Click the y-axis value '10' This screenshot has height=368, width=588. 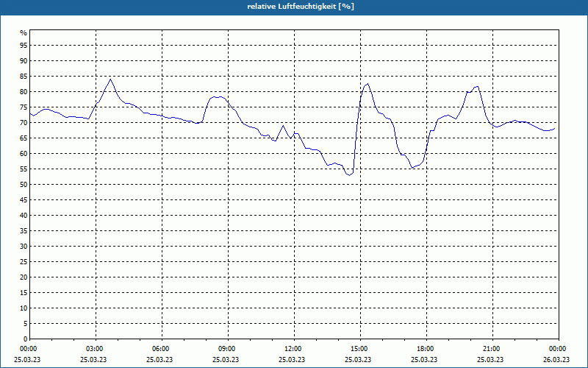[24, 308]
